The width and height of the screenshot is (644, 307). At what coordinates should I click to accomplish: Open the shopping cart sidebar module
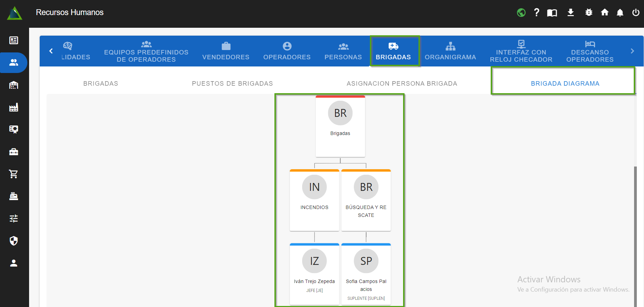(x=14, y=174)
